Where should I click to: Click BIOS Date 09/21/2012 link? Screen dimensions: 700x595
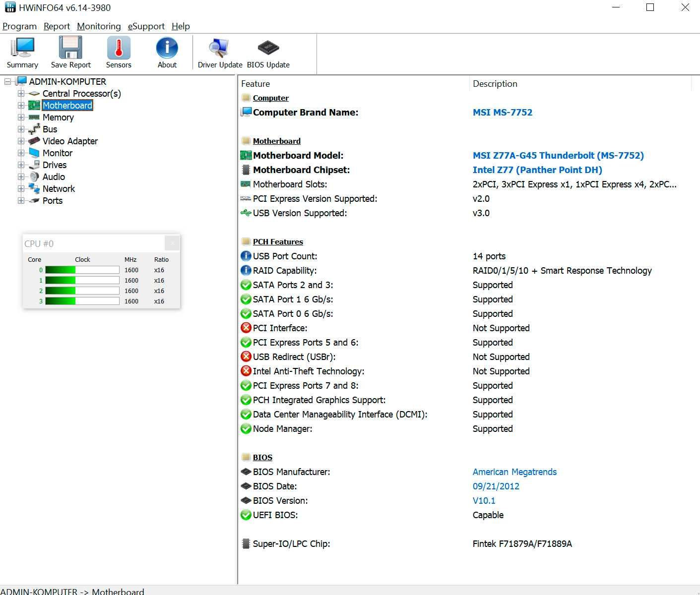coord(496,486)
